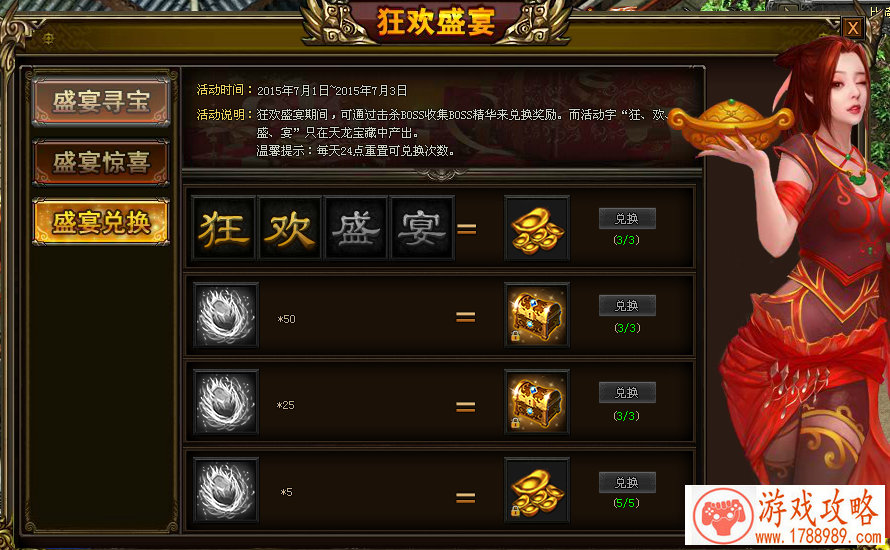This screenshot has width=890, height=550.
Task: Click 兑换 button for the 狂欢盛宴 characters
Action: [627, 219]
